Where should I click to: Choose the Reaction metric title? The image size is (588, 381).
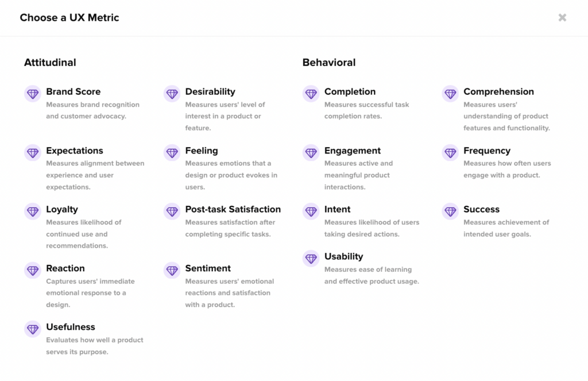coord(65,268)
